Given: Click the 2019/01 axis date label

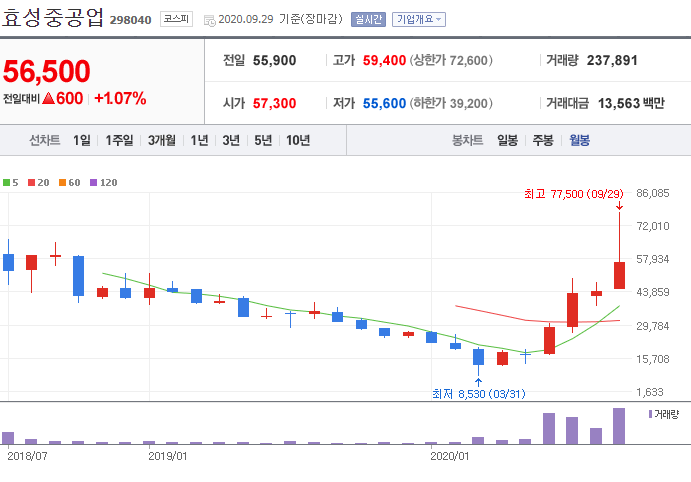Looking at the screenshot, I should coord(167,456).
